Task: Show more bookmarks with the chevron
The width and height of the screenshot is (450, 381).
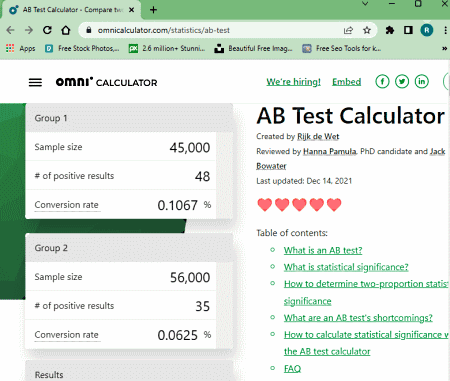Action: pyautogui.click(x=444, y=49)
